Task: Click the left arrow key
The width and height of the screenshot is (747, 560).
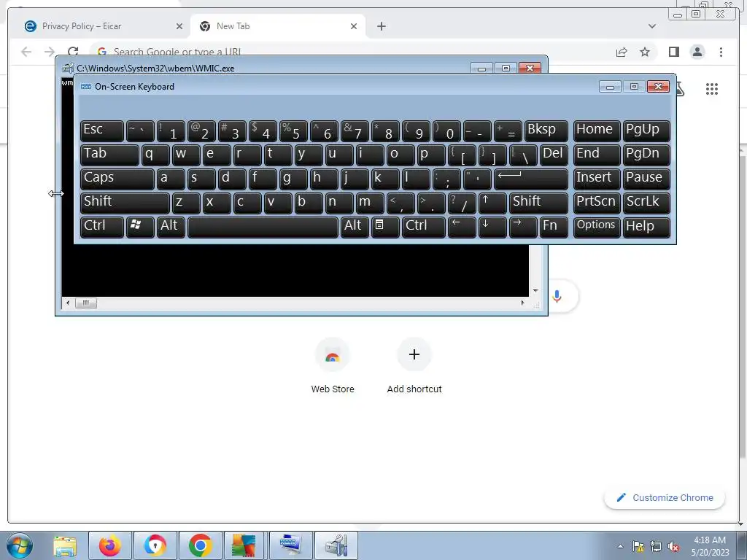Action: coord(461,227)
